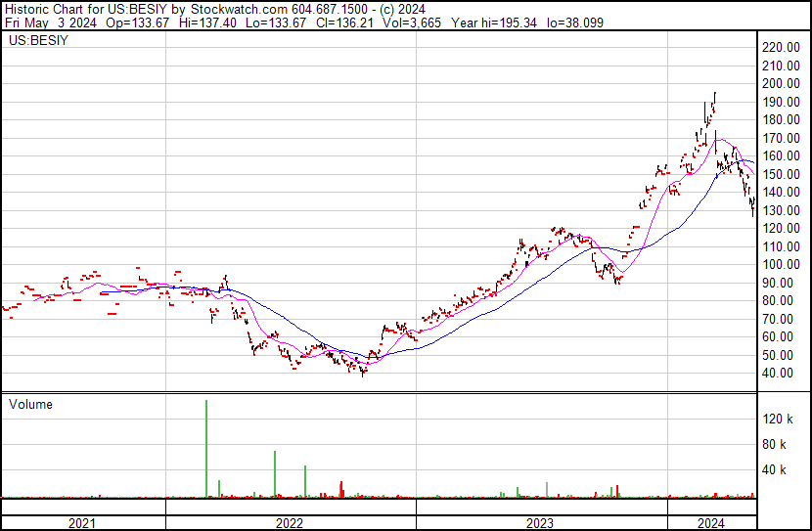The image size is (812, 531).
Task: Click the 220.00 price axis label
Action: coord(783,47)
